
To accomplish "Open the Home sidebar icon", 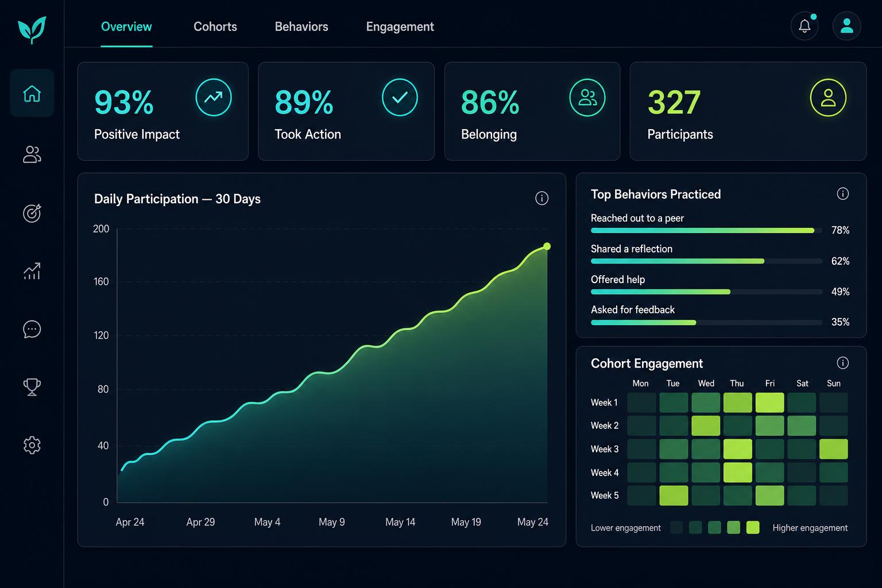I will click(x=32, y=94).
